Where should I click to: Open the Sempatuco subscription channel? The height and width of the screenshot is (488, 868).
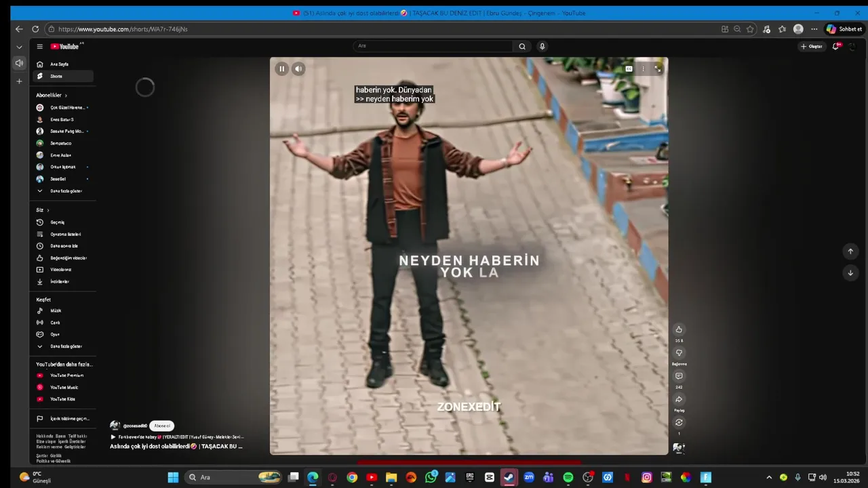(x=62, y=143)
